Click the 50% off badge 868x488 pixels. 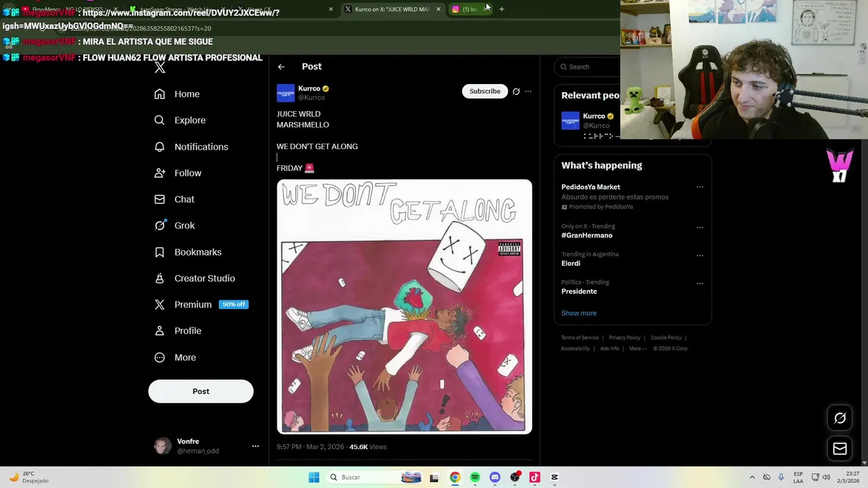(233, 304)
